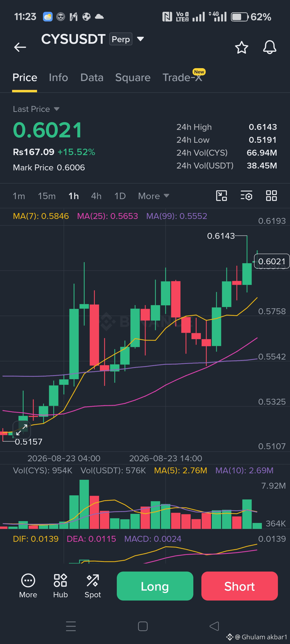The height and width of the screenshot is (644, 290).
Task: Open the Square tab
Action: pos(133,78)
